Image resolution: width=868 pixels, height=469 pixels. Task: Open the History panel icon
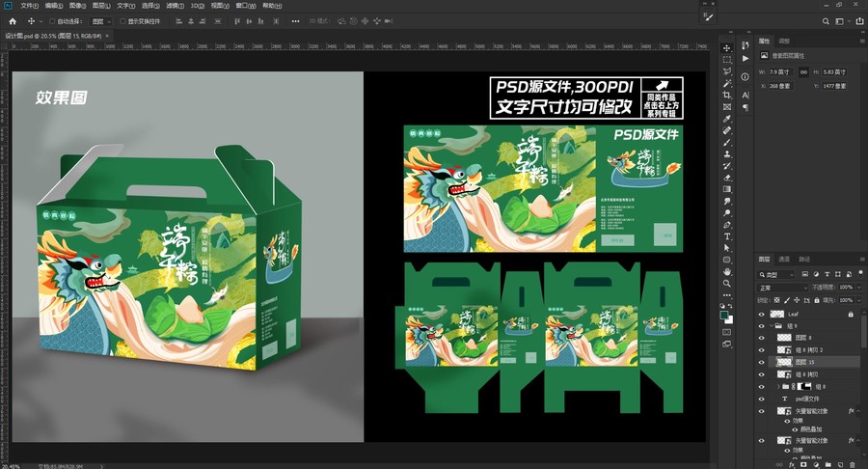click(746, 45)
